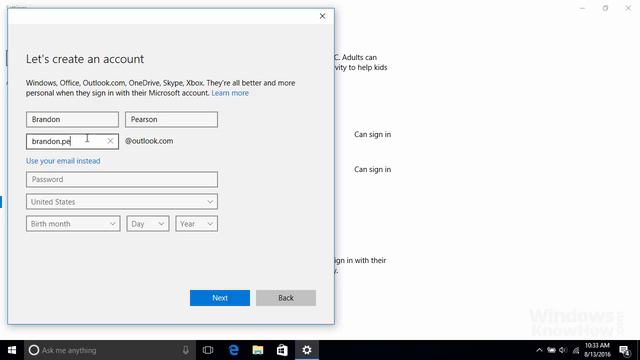Open the Windows Store taskbar icon
The image size is (640, 360).
click(x=282, y=350)
